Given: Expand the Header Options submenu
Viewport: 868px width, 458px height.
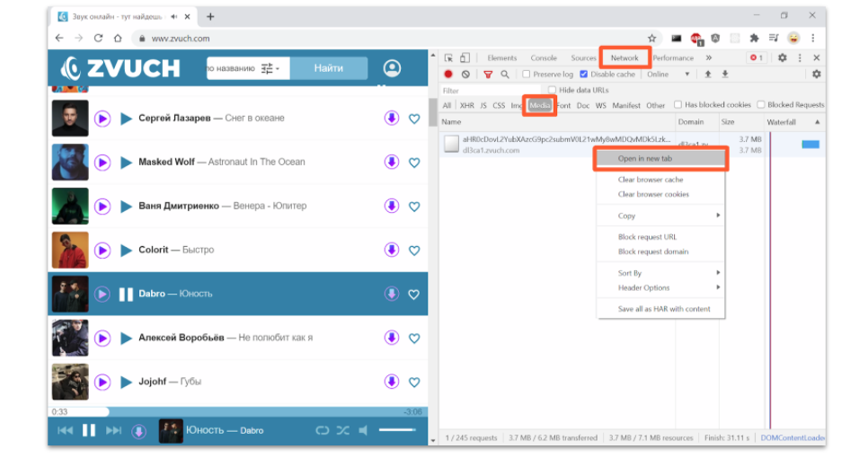Looking at the screenshot, I should (x=661, y=287).
